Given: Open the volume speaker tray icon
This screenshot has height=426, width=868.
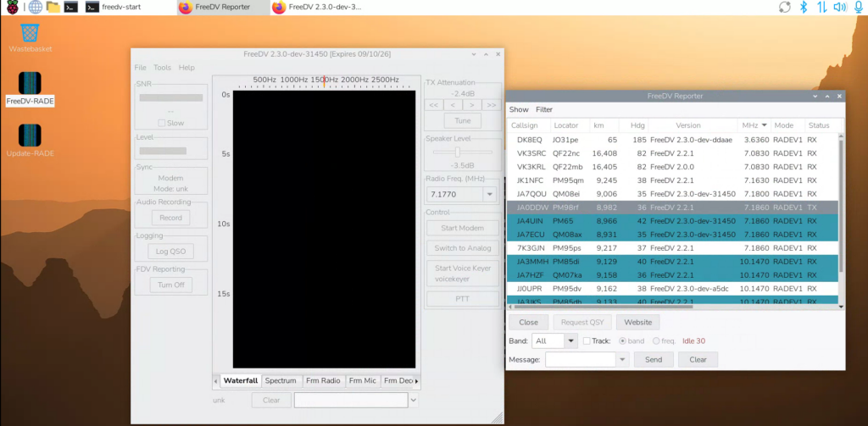Looking at the screenshot, I should [839, 8].
